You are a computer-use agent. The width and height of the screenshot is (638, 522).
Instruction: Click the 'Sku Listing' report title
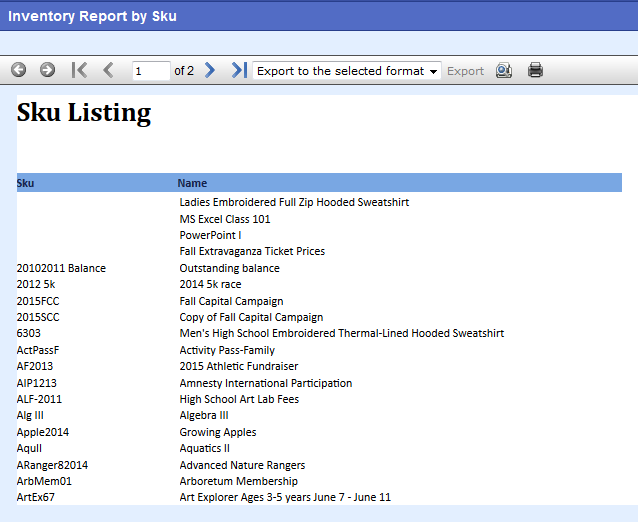pos(84,113)
